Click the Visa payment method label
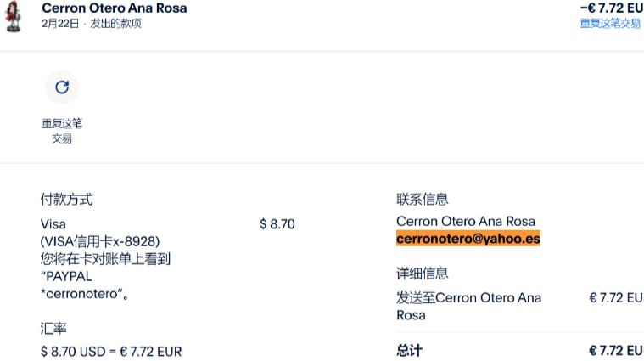 pyautogui.click(x=53, y=224)
